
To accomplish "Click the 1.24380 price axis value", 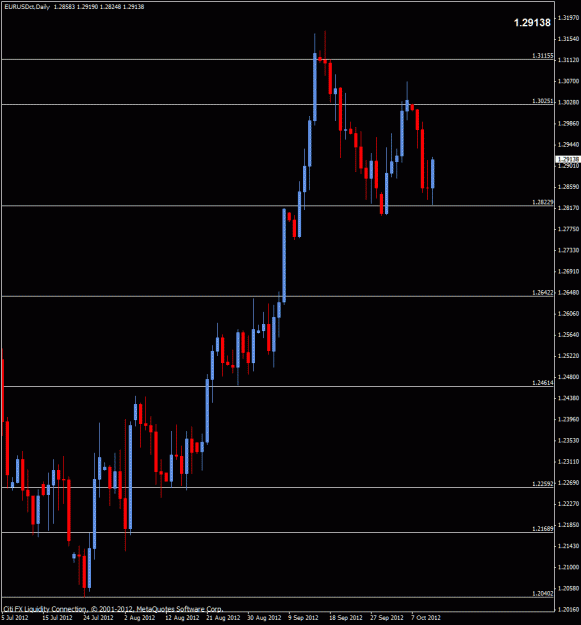I will (x=568, y=398).
